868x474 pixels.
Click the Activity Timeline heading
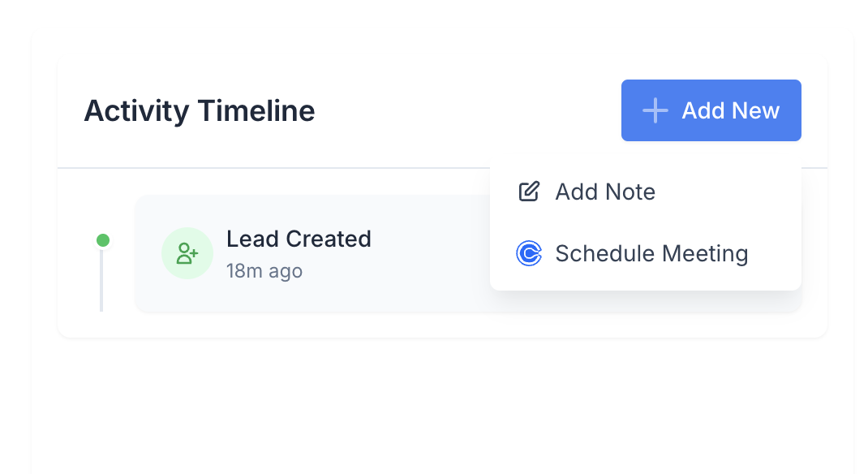point(200,110)
